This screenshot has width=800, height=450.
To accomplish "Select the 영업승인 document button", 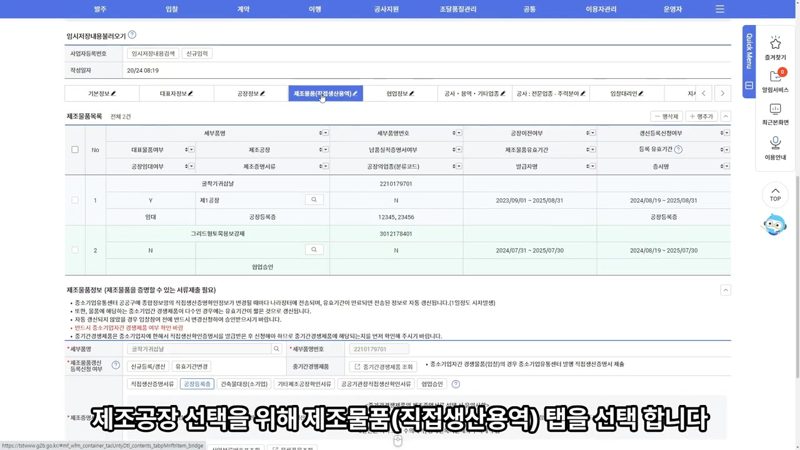I will click(x=432, y=384).
